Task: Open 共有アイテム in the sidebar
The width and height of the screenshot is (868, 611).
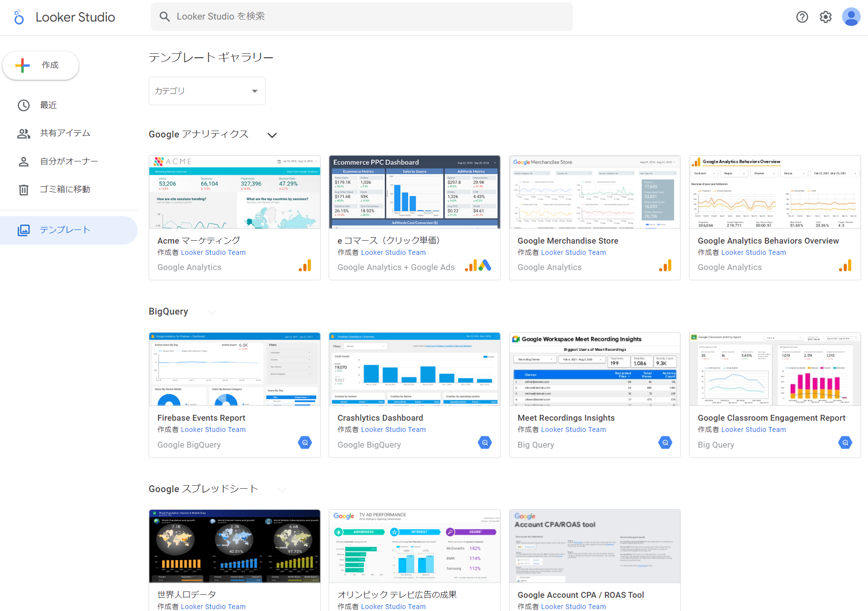Action: coord(68,133)
